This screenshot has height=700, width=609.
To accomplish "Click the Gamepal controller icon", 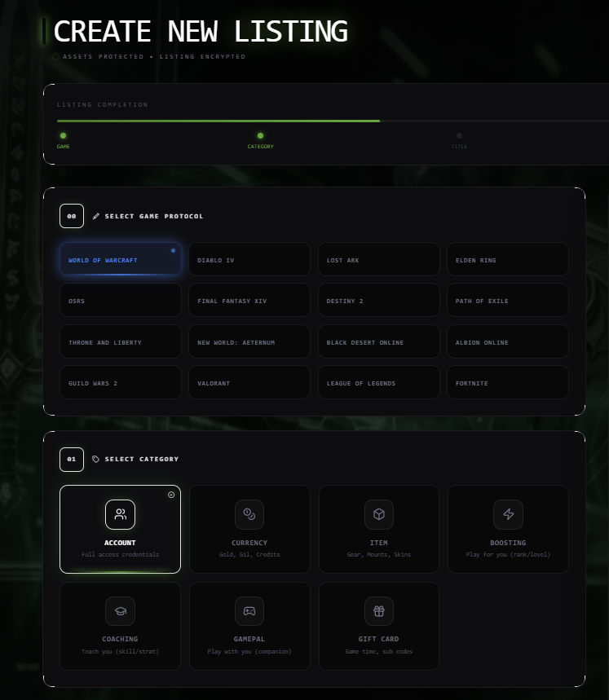I will (249, 611).
